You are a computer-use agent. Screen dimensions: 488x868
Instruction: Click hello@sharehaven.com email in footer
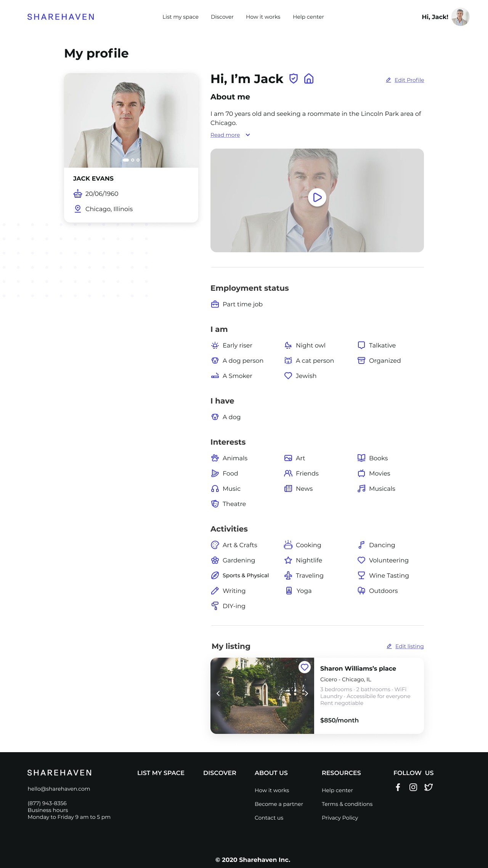tap(59, 789)
